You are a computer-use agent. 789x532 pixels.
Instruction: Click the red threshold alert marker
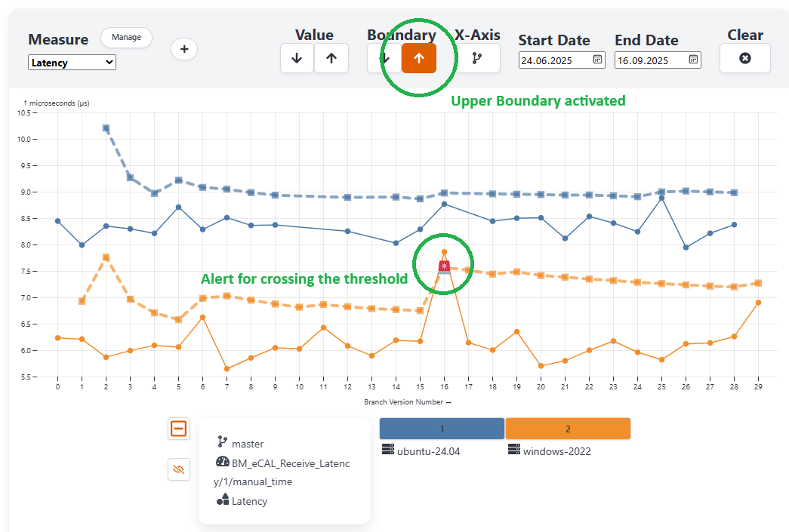(445, 266)
